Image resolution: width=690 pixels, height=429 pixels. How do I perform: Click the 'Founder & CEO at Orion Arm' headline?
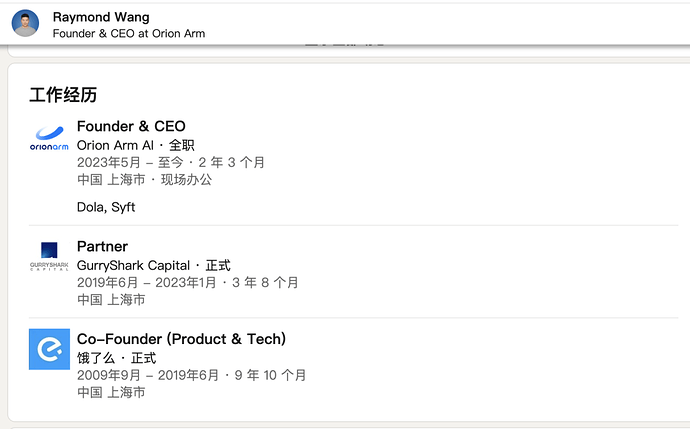coord(128,33)
